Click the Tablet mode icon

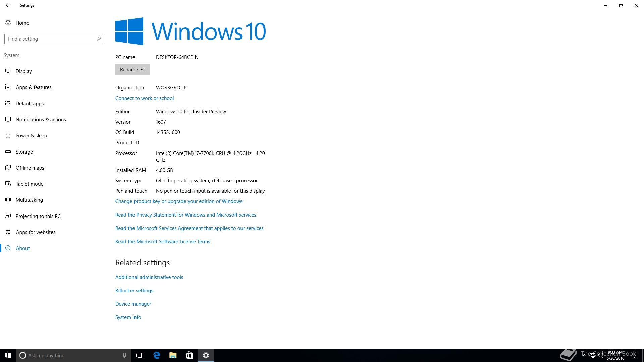pyautogui.click(x=8, y=184)
